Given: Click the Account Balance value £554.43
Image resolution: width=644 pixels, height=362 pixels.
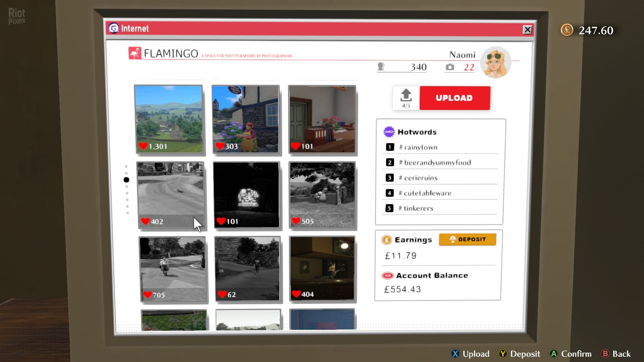Looking at the screenshot, I should [x=402, y=289].
